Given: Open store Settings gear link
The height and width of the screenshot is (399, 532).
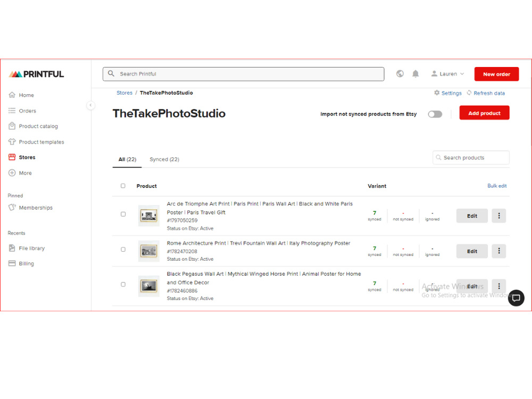Looking at the screenshot, I should [x=448, y=93].
